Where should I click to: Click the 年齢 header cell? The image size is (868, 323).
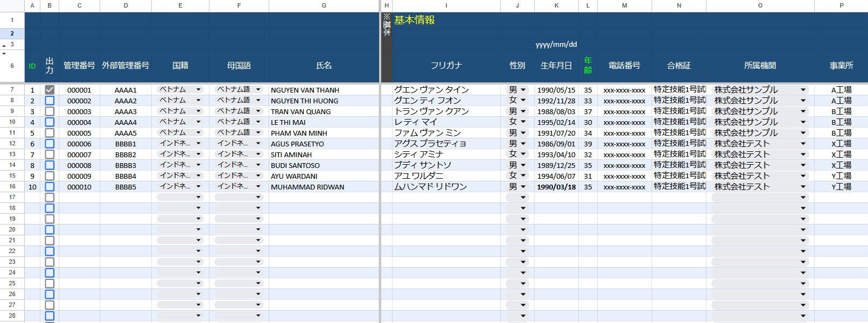(588, 66)
